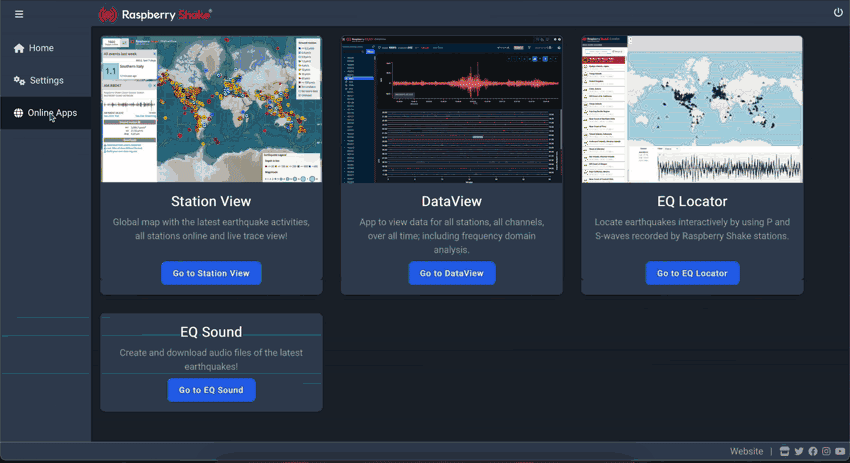Click the DataView waveform thumbnail
The height and width of the screenshot is (463, 850).
coord(451,110)
